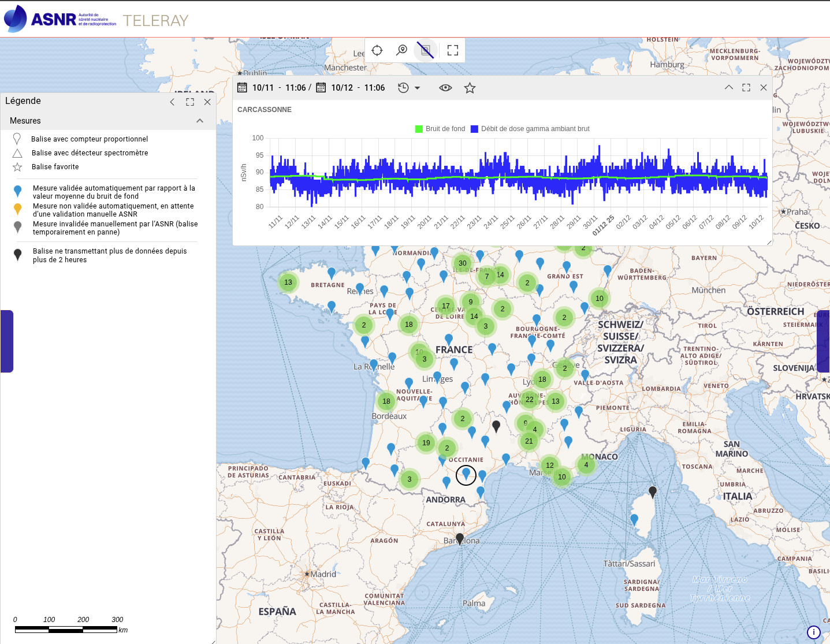Click the Bordeaux cluster marker labeled 18
The width and height of the screenshot is (830, 644).
[x=386, y=401]
